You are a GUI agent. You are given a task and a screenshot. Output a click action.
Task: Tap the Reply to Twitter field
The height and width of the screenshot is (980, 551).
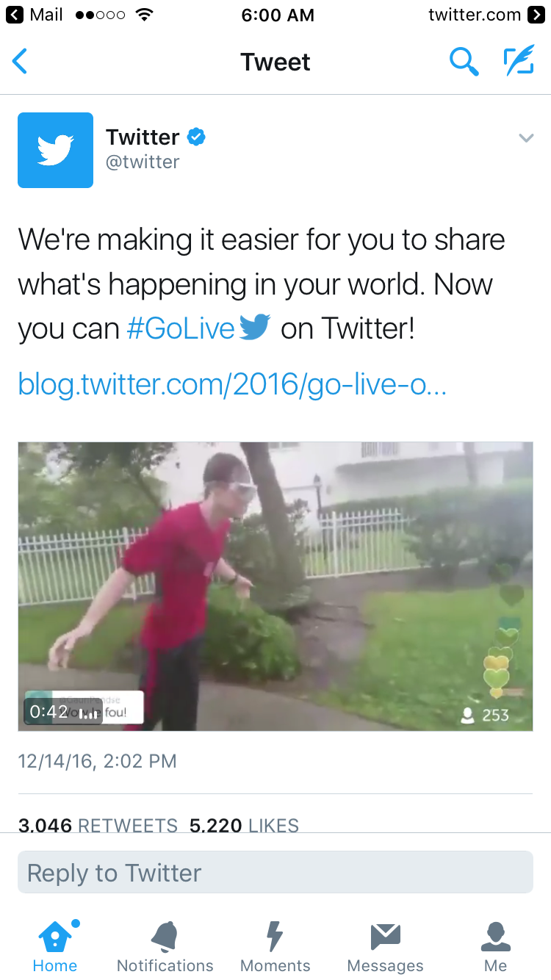[275, 872]
